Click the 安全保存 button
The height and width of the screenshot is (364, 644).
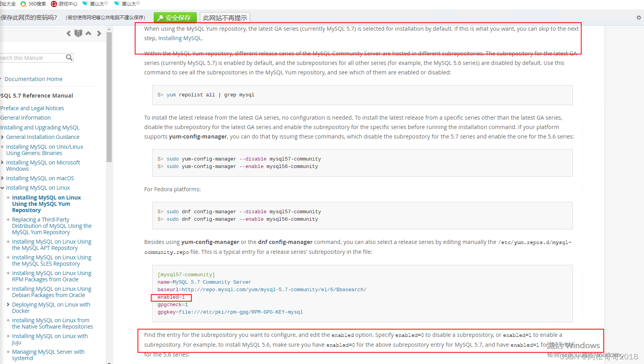coord(175,18)
